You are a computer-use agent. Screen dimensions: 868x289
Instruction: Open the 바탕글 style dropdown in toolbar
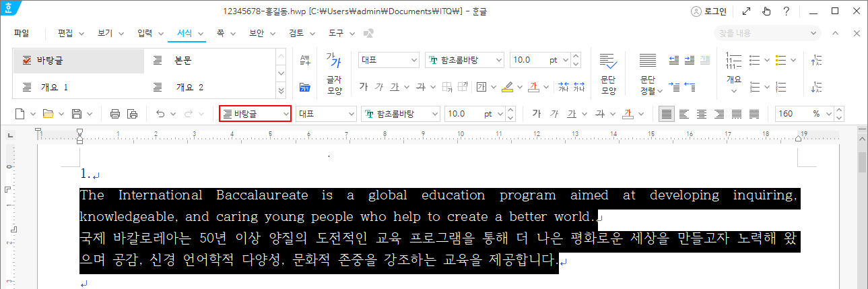click(286, 114)
